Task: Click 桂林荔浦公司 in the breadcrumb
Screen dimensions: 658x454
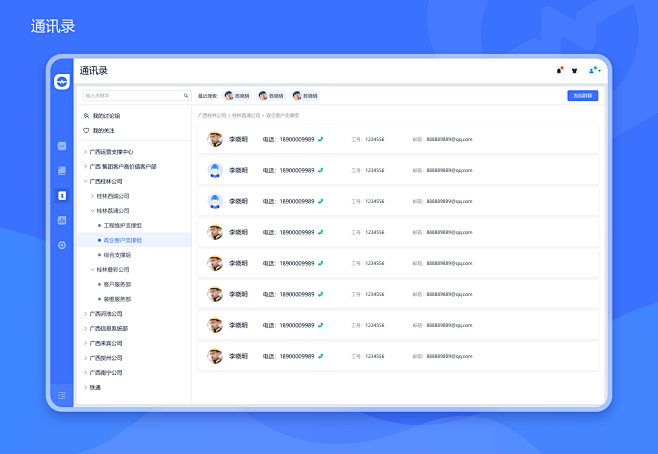Action: click(x=246, y=115)
